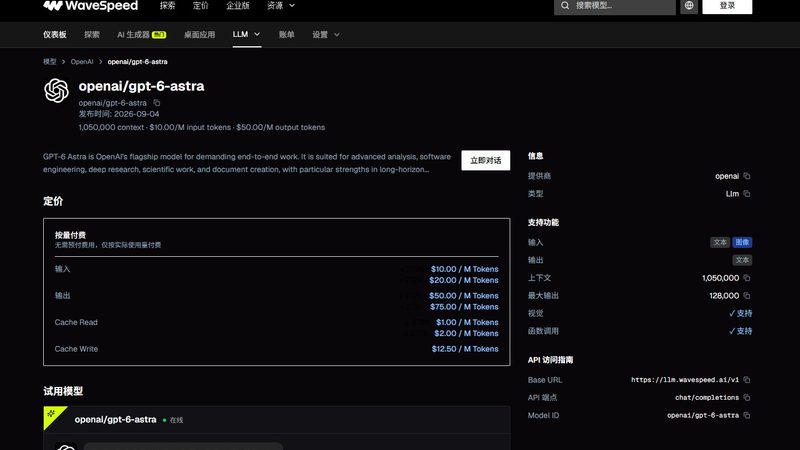The height and width of the screenshot is (450, 800).
Task: Expand the 资源 dropdown in header
Action: coord(281,6)
